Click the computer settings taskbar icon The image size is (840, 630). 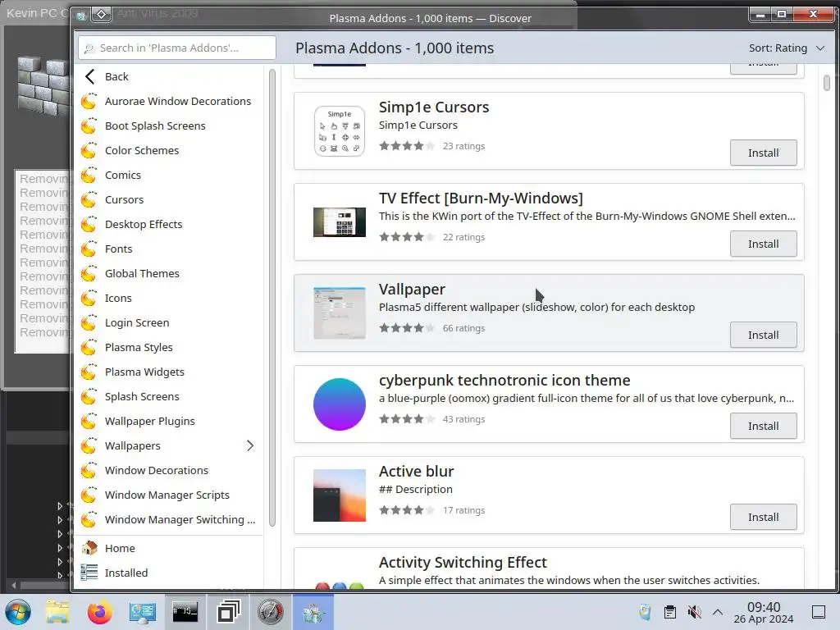(x=143, y=612)
